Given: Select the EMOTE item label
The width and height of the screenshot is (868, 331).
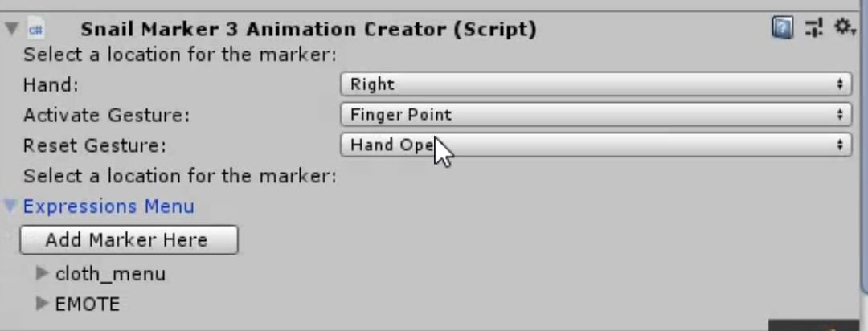Looking at the screenshot, I should (x=87, y=304).
